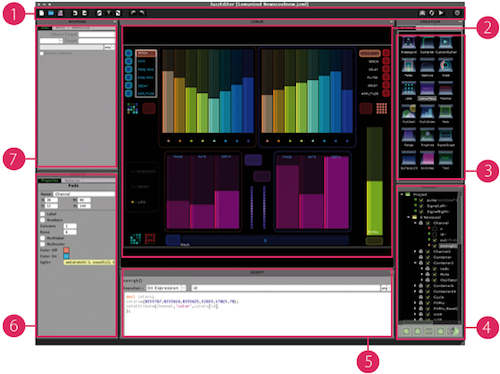Click the undo arrow in the toolbar
The height and width of the screenshot is (374, 500).
click(133, 13)
